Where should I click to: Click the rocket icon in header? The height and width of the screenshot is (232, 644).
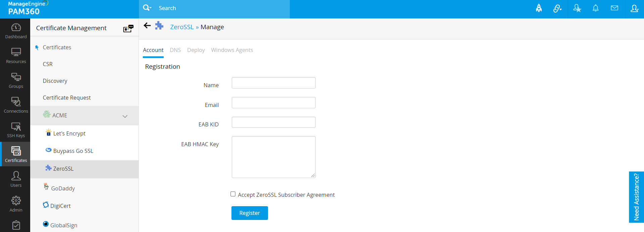(539, 8)
